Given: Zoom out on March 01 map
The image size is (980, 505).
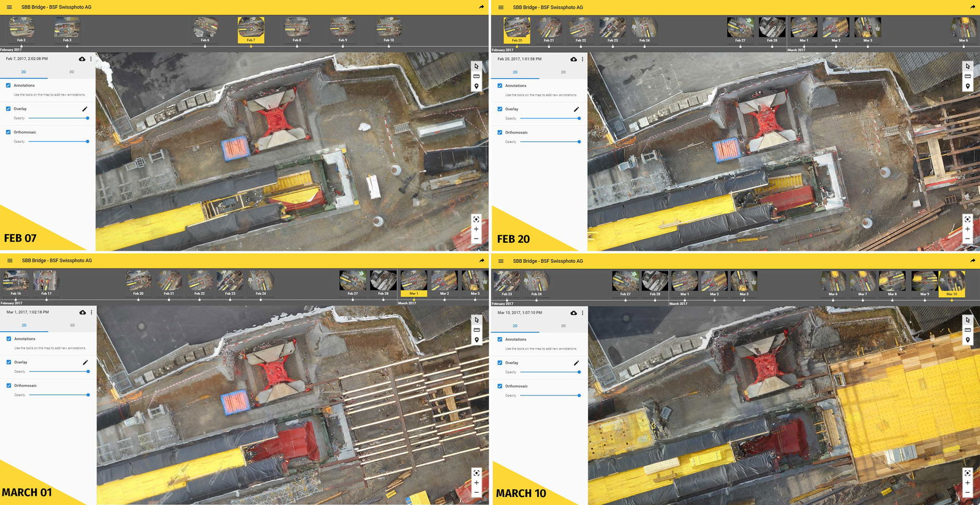Looking at the screenshot, I should pyautogui.click(x=476, y=492).
